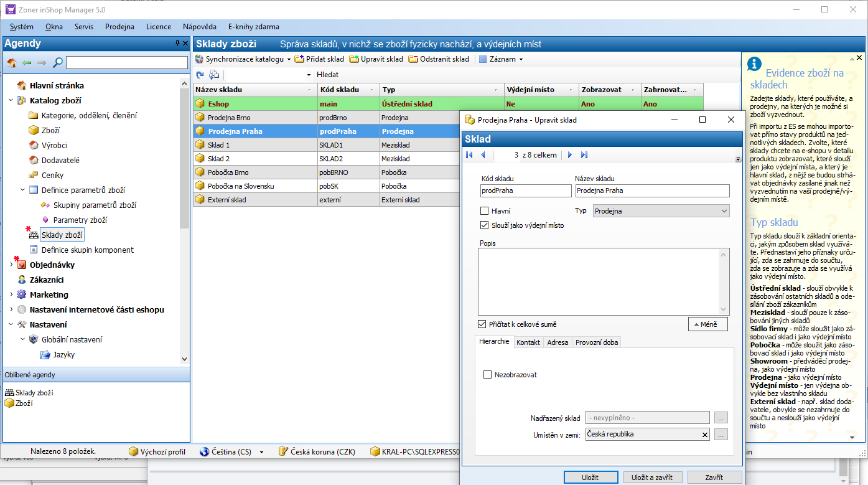Click the green back arrow in Agendy

coord(27,63)
